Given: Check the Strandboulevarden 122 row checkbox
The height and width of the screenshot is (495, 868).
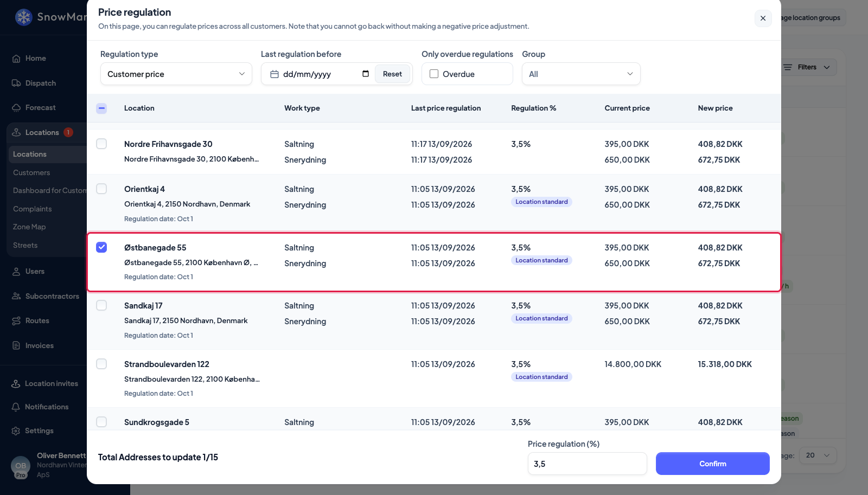Looking at the screenshot, I should (101, 364).
